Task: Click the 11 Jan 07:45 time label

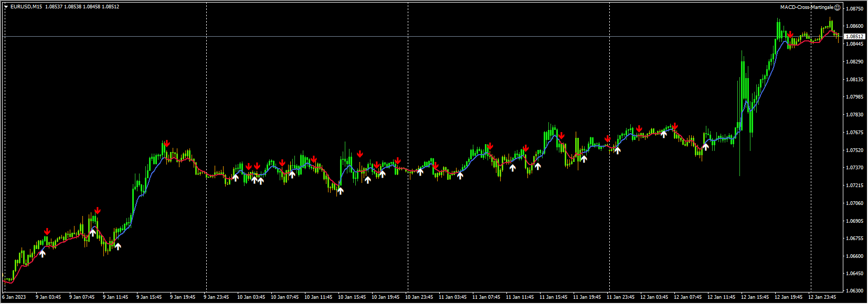Action: tap(486, 297)
